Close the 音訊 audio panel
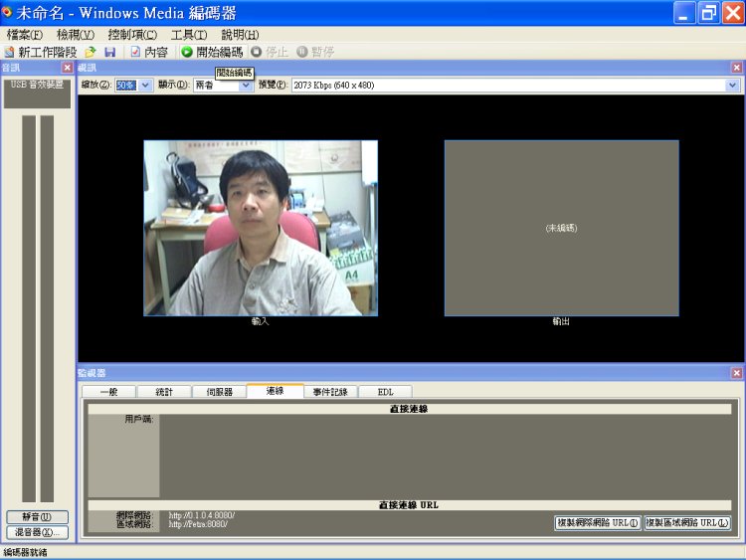Screen dimensions: 746x560 pyautogui.click(x=67, y=68)
